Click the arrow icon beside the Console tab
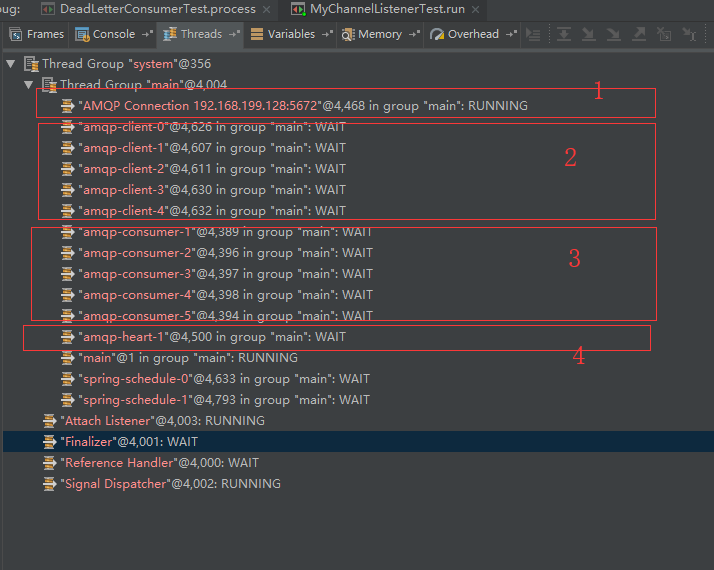The width and height of the screenshot is (714, 570). [147, 34]
